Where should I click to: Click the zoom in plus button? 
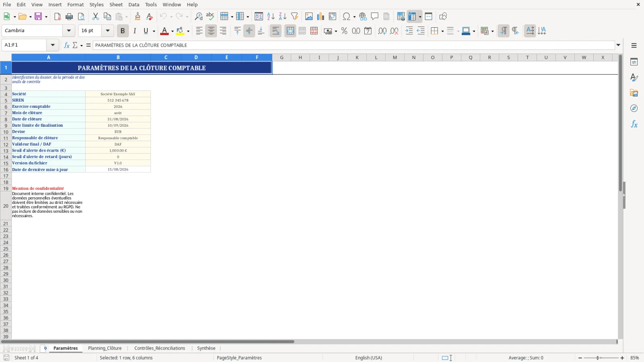pyautogui.click(x=622, y=358)
